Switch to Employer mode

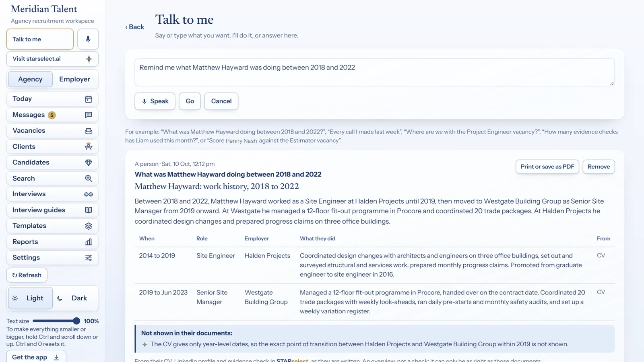[75, 79]
